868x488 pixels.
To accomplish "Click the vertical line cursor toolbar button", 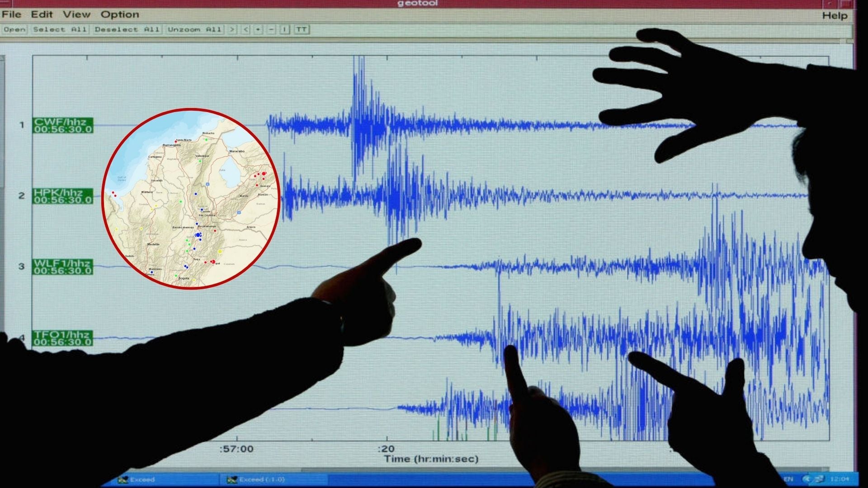I will [x=284, y=29].
